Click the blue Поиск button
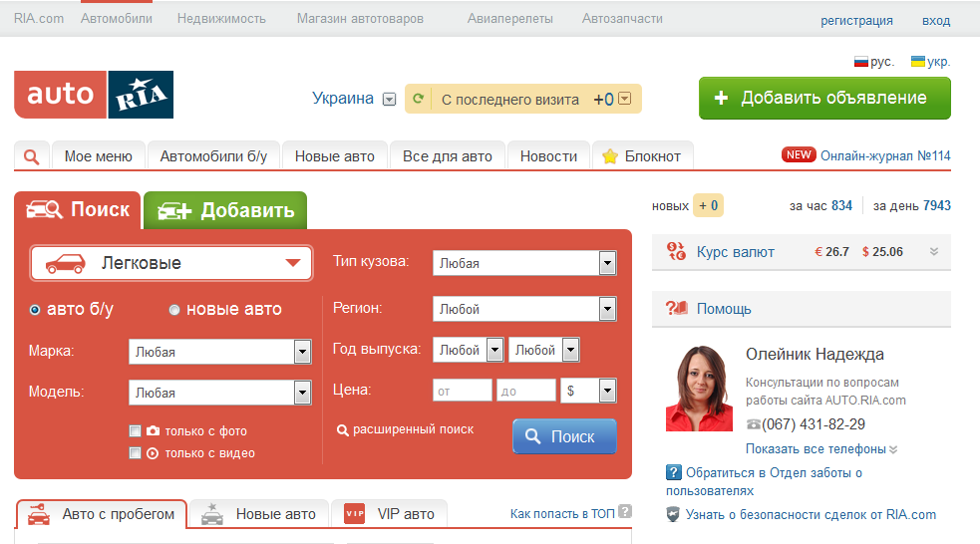The height and width of the screenshot is (544, 980). pos(564,436)
